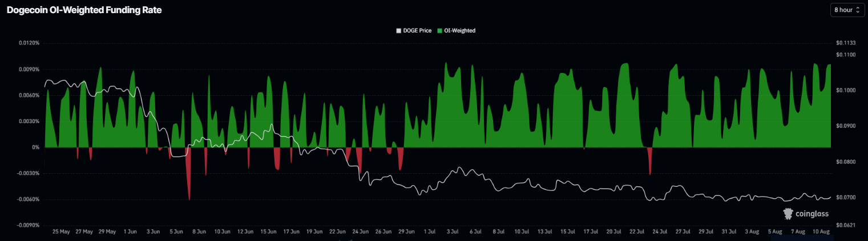Click the 19 Jun date label
This screenshot has height=241, width=868.
tap(314, 232)
